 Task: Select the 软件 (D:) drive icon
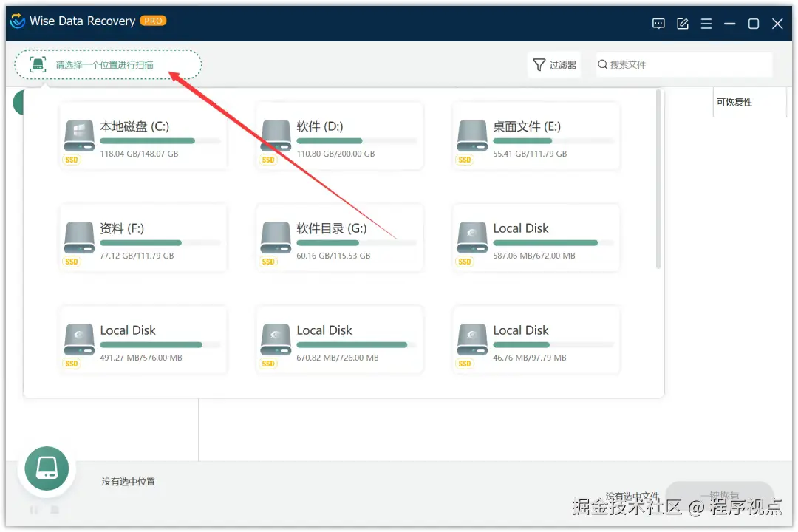[x=276, y=136]
